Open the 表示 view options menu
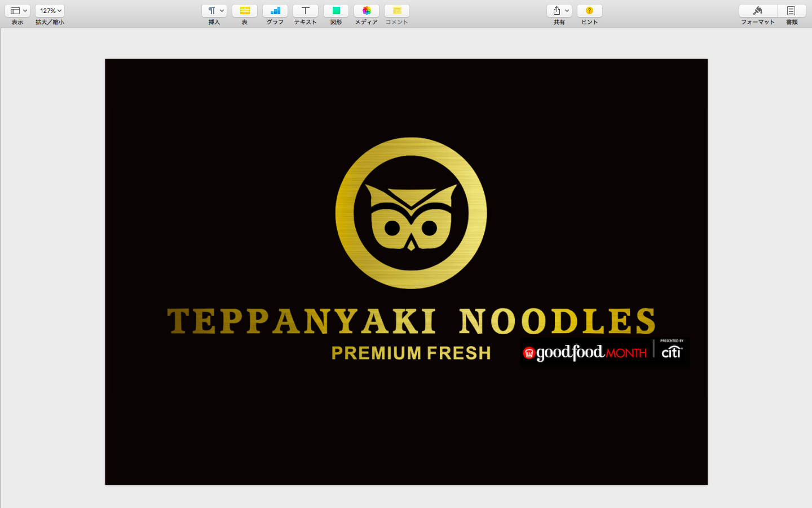This screenshot has height=508, width=812. [17, 11]
